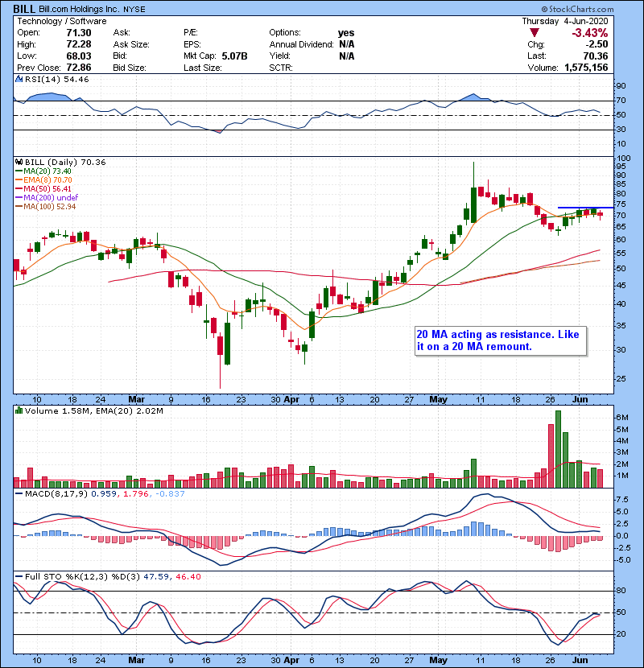Click the percent change -3.43%

pos(589,33)
